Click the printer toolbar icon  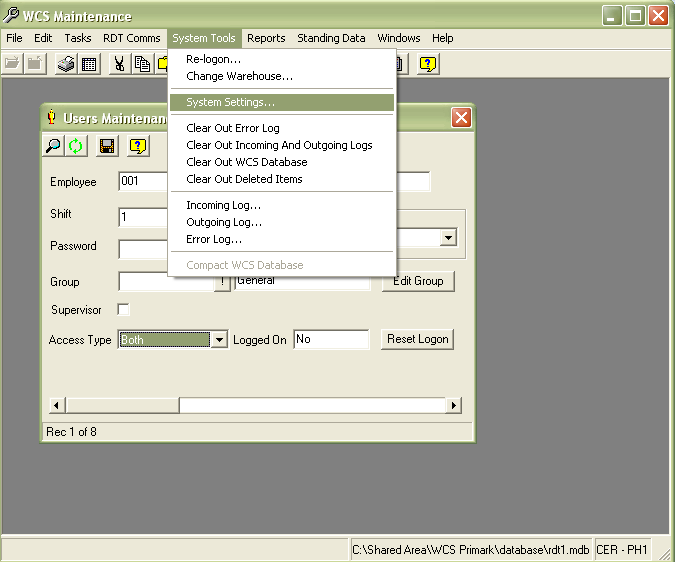coord(66,64)
